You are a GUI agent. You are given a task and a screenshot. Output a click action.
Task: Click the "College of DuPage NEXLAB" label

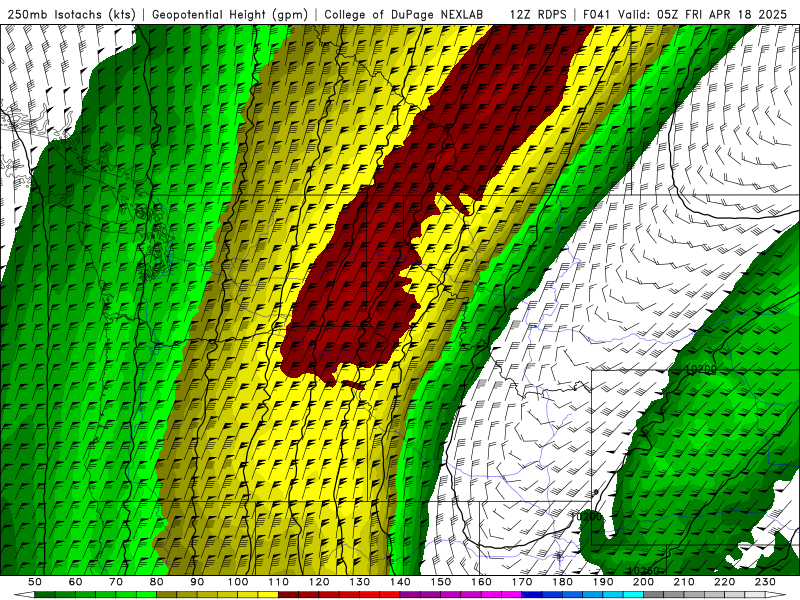tap(403, 14)
